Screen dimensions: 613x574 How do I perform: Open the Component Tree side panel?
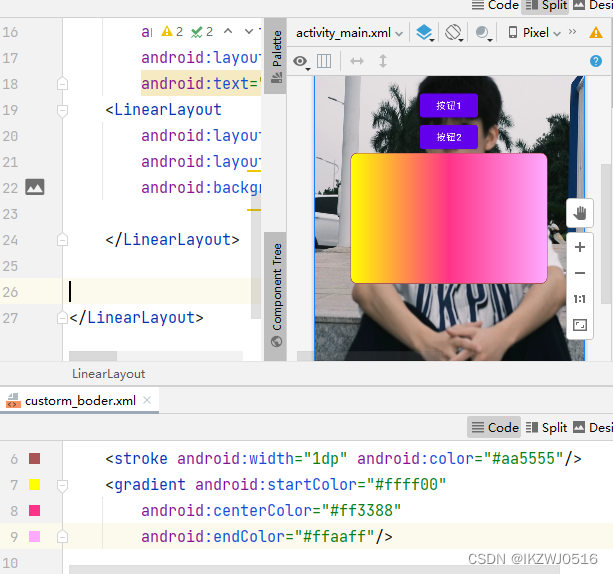[x=276, y=296]
